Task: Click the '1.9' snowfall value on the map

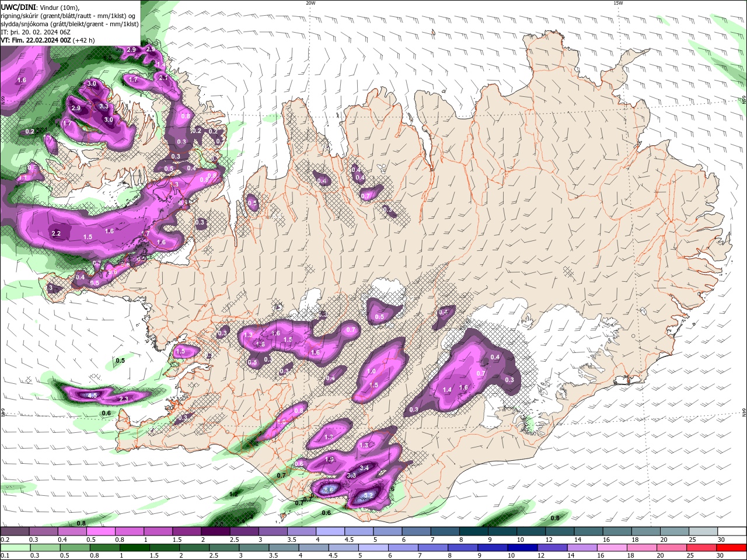Action: click(x=329, y=460)
